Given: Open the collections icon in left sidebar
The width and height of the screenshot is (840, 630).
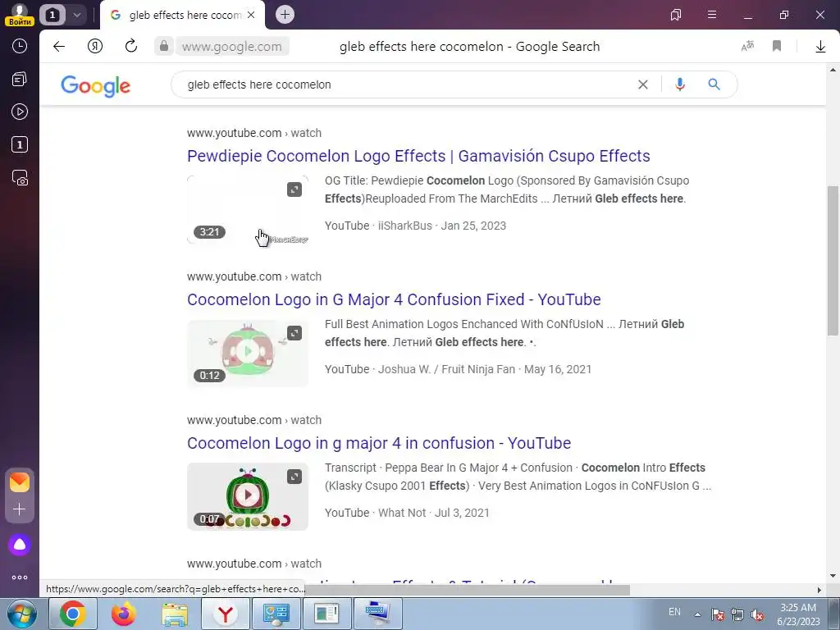Looking at the screenshot, I should pyautogui.click(x=20, y=80).
